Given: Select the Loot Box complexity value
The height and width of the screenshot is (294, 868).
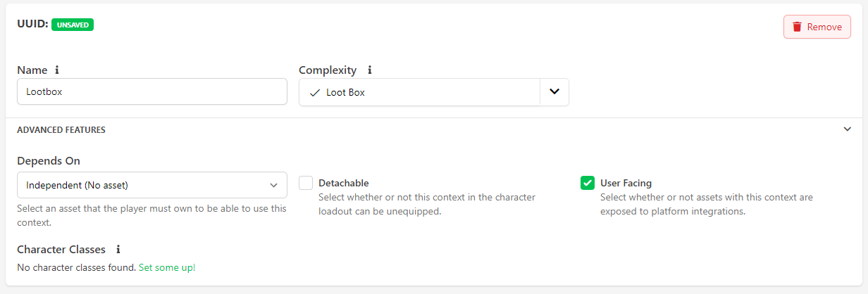Looking at the screenshot, I should coord(345,92).
